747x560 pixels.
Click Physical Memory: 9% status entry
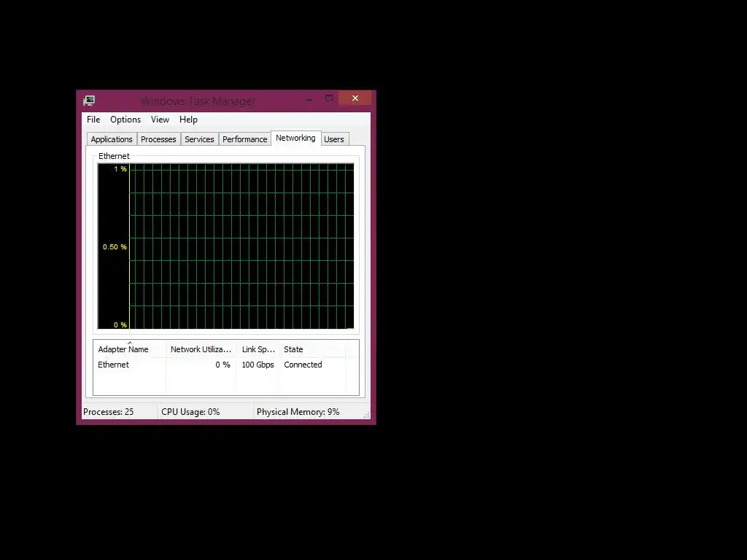298,412
